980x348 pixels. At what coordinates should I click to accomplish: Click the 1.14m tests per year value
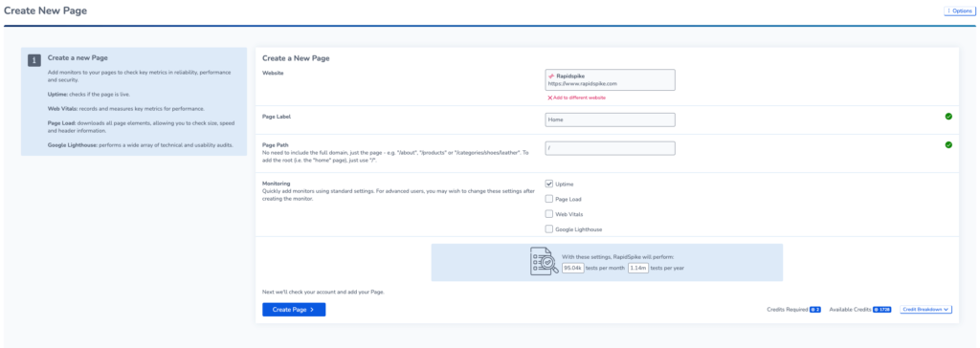638,268
